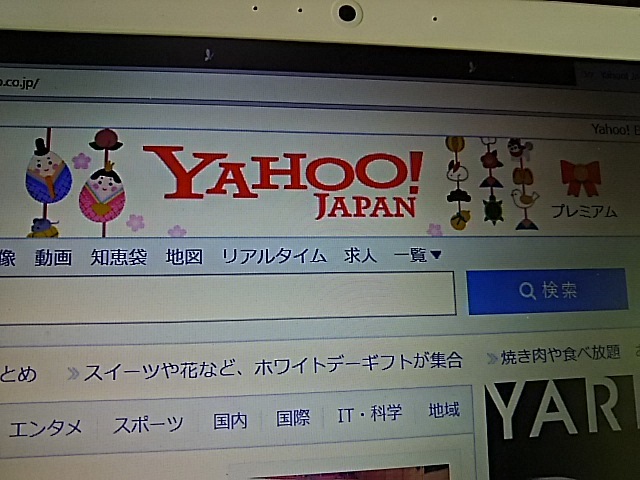Click the hina doll empress illustration

click(x=102, y=194)
